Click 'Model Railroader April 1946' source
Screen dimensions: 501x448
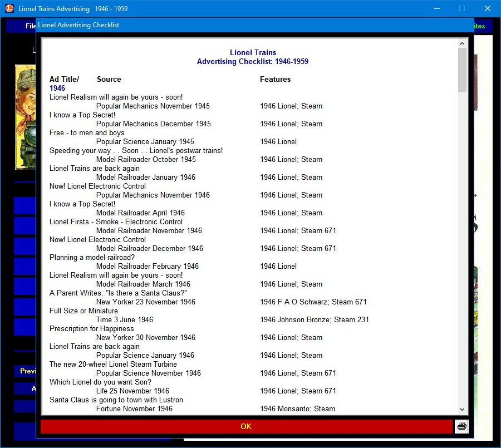coord(141,213)
